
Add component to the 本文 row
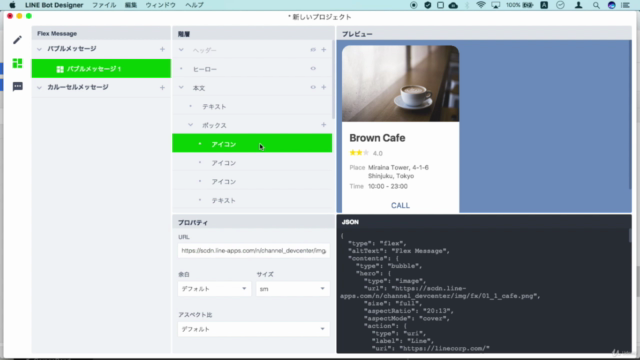(x=324, y=87)
